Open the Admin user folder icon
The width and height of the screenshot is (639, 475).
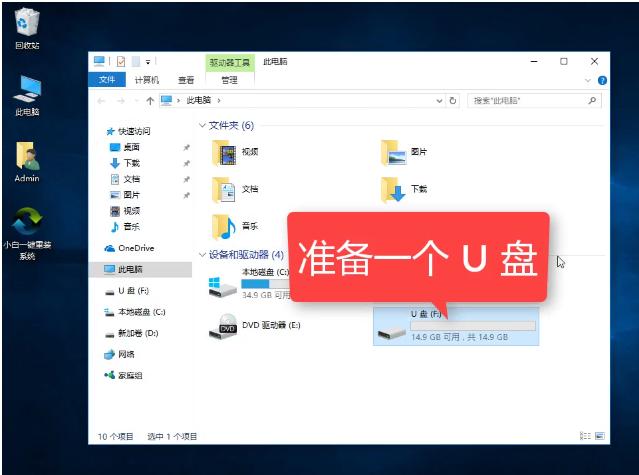[x=27, y=157]
